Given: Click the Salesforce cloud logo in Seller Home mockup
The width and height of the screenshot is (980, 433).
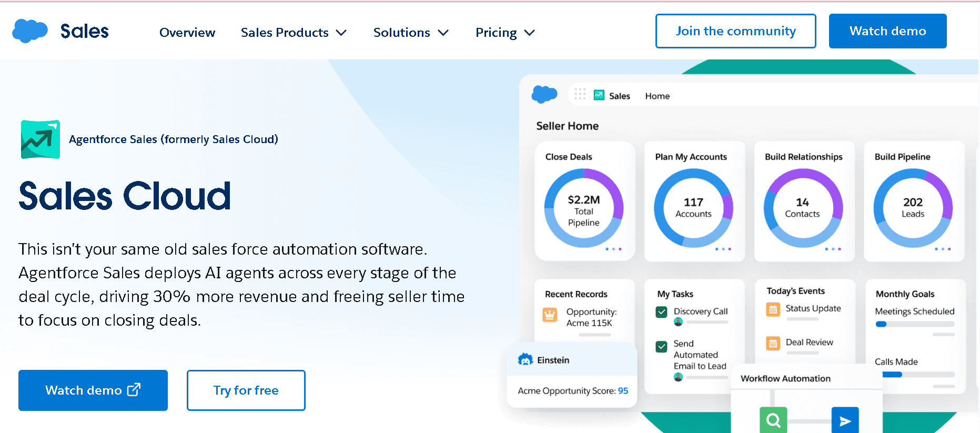Looking at the screenshot, I should point(544,95).
